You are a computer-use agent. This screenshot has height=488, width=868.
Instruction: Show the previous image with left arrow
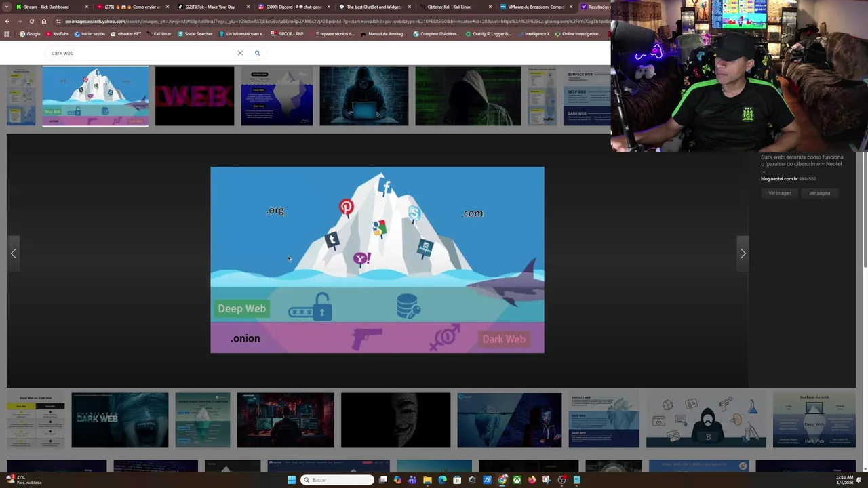[14, 253]
